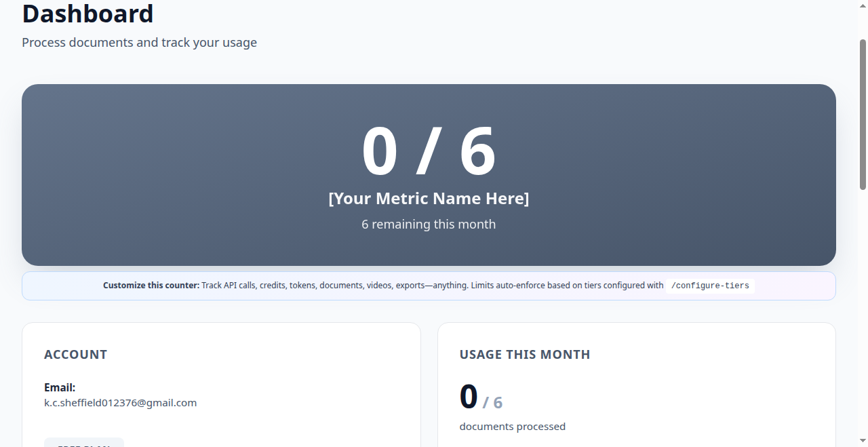The height and width of the screenshot is (447, 868).
Task: Click the USAGE THIS MONTH card heading
Action: (525, 355)
